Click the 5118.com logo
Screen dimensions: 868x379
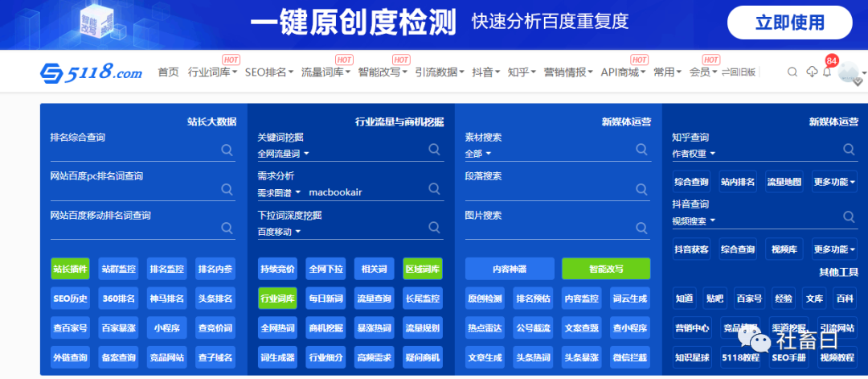tap(92, 72)
